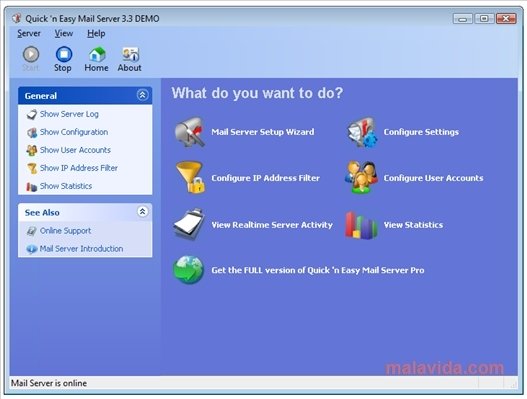Viewport: 527px width, 399px height.
Task: Open the Show Server Log link
Action: coord(69,114)
